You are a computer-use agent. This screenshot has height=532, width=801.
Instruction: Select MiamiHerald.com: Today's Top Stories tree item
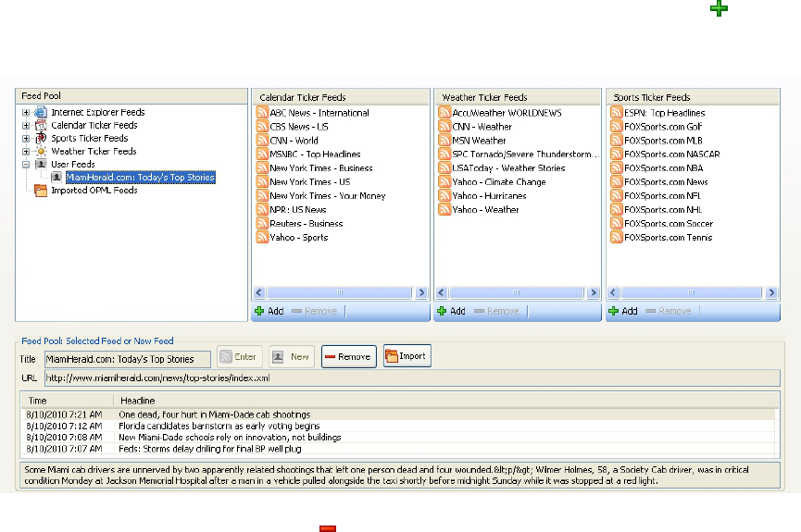pos(141,177)
